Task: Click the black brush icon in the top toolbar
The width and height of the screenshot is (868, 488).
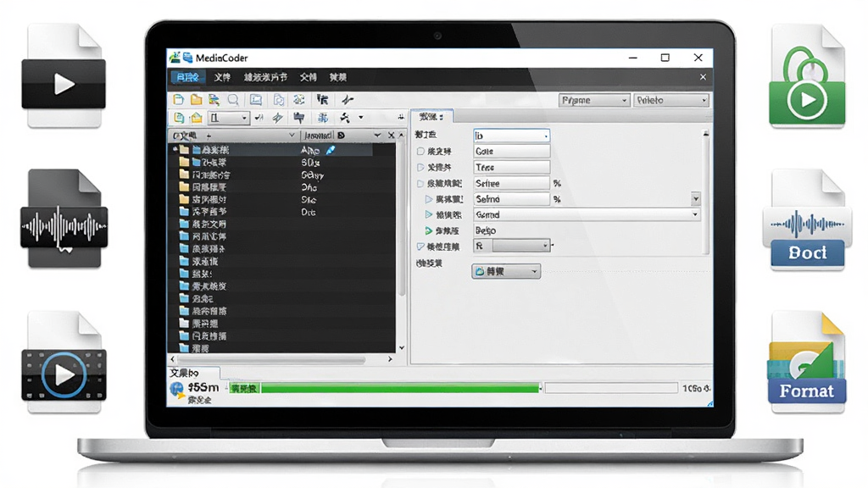Action: 323,100
